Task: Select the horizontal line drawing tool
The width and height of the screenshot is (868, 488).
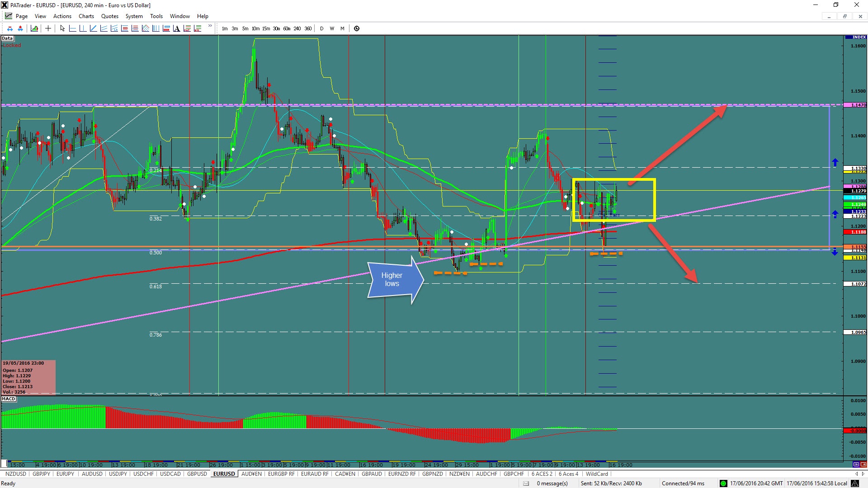Action: click(72, 28)
